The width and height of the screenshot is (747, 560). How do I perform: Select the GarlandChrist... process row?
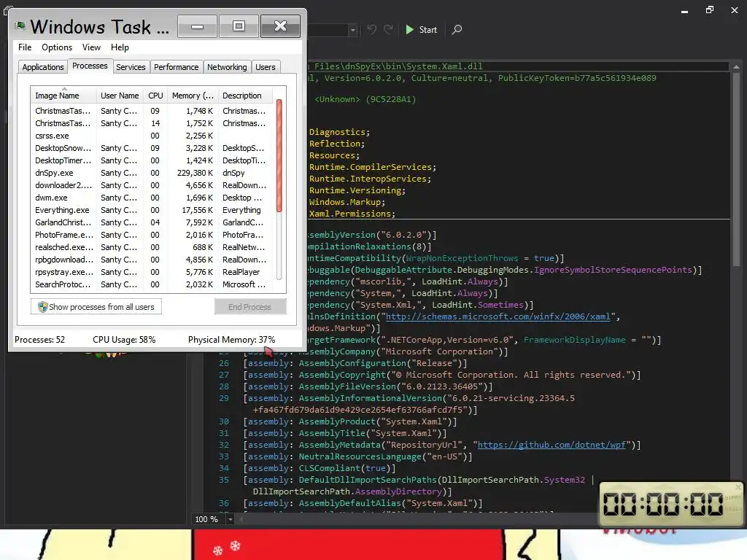[x=152, y=222]
